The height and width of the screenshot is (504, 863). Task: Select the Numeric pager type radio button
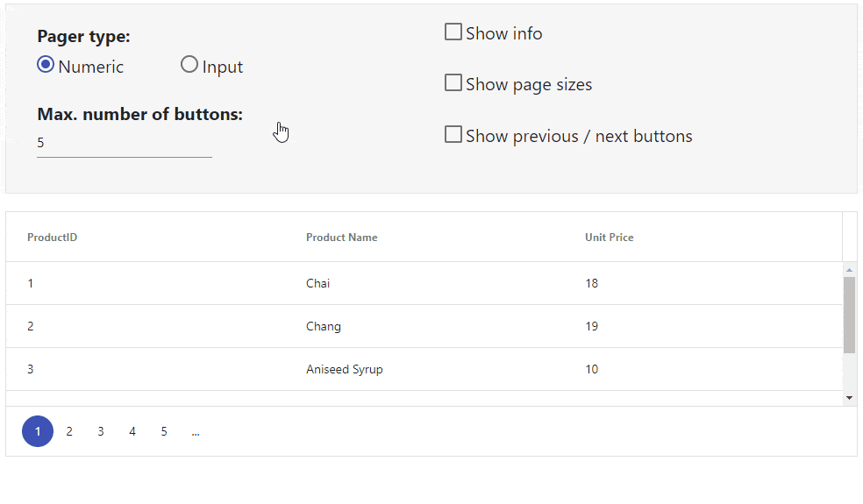click(x=46, y=65)
